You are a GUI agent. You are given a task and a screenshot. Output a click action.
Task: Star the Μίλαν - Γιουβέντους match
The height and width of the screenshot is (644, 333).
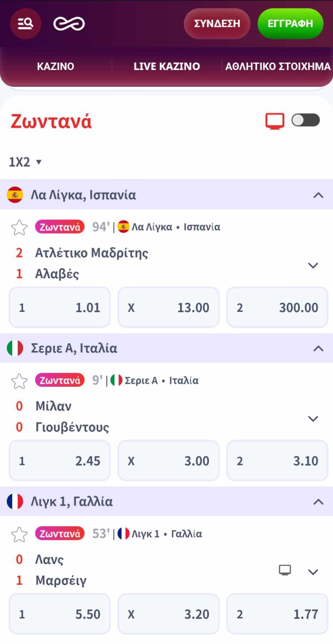point(20,380)
